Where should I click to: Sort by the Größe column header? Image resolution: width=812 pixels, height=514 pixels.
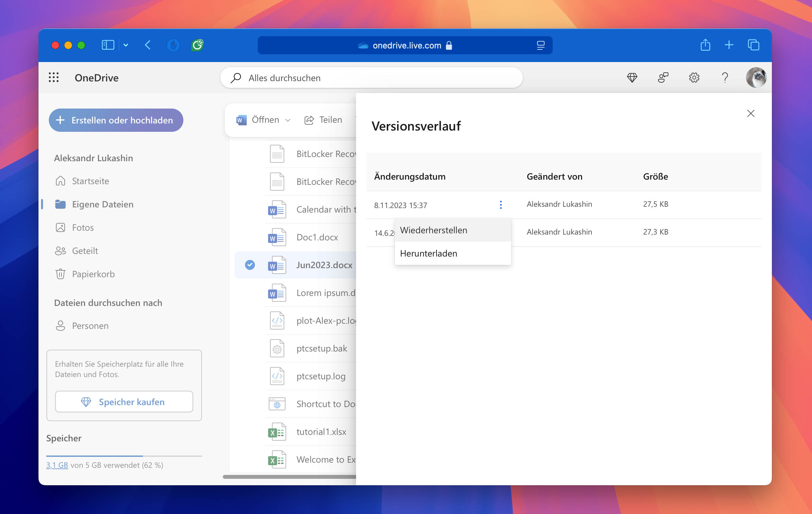(655, 176)
